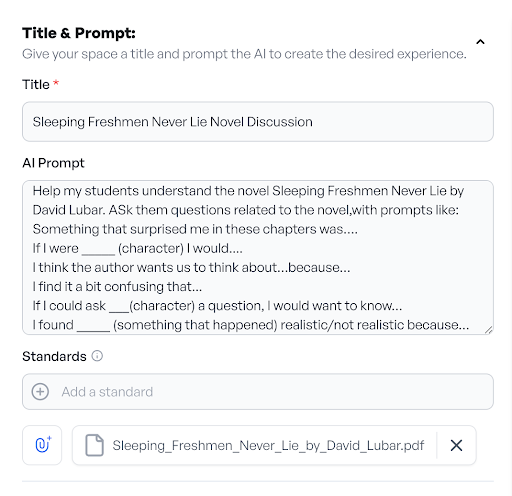Collapse the Title & Prompt section chevron
Image resolution: width=512 pixels, height=496 pixels.
480,42
